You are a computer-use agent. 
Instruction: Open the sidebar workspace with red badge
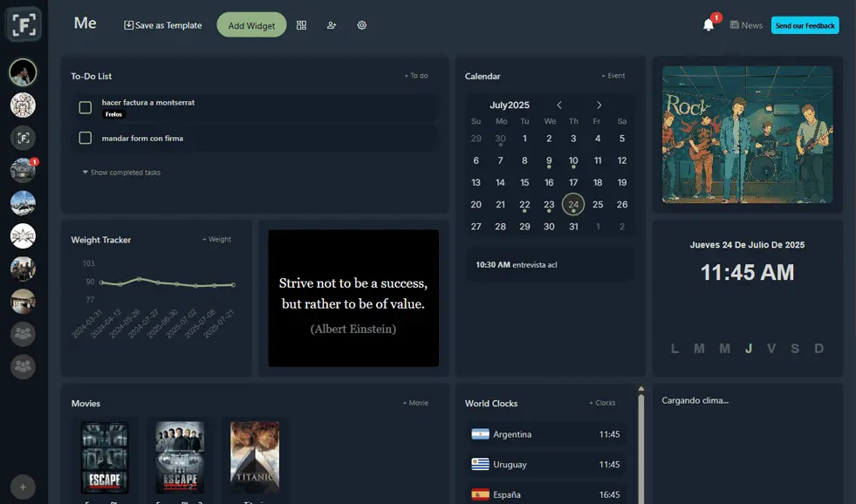(23, 170)
